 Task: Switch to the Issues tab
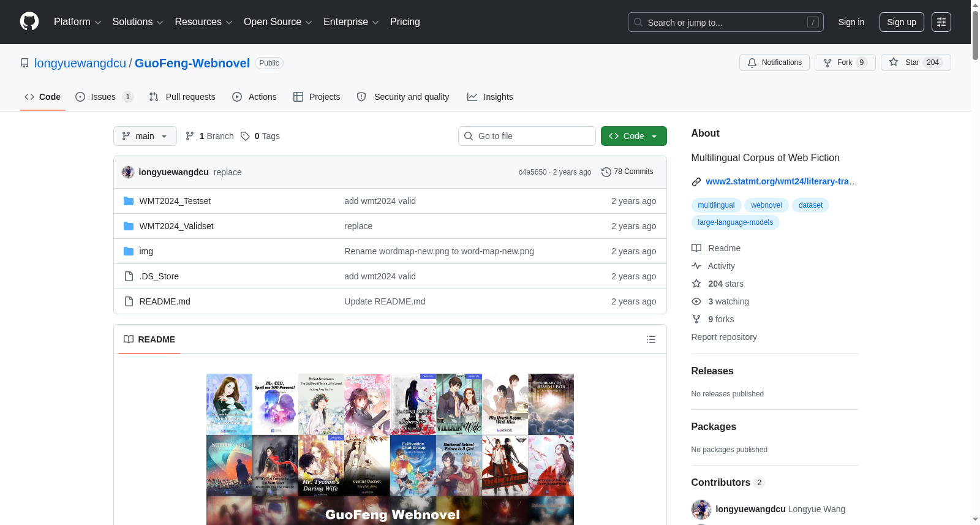pyautogui.click(x=104, y=97)
